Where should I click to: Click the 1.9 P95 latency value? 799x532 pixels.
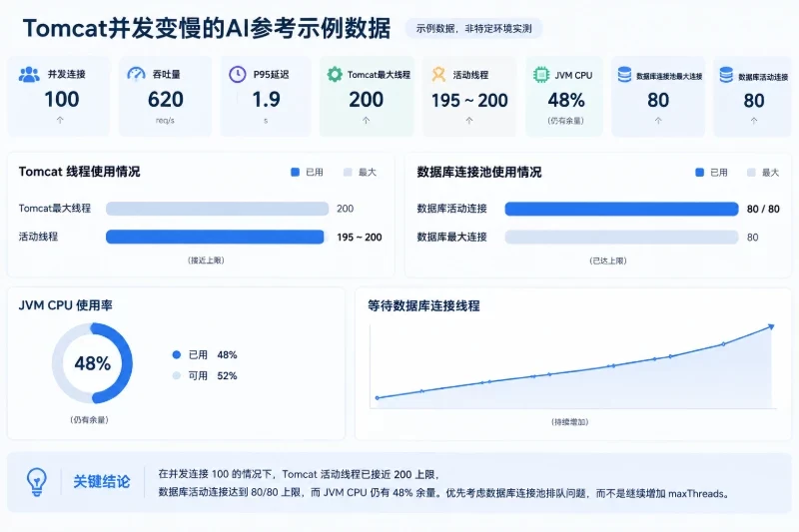(x=266, y=99)
